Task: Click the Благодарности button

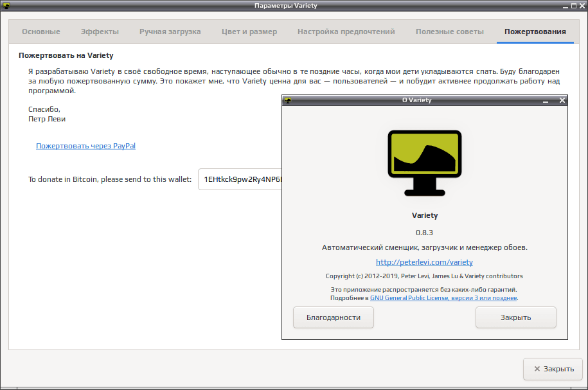Action: click(334, 317)
